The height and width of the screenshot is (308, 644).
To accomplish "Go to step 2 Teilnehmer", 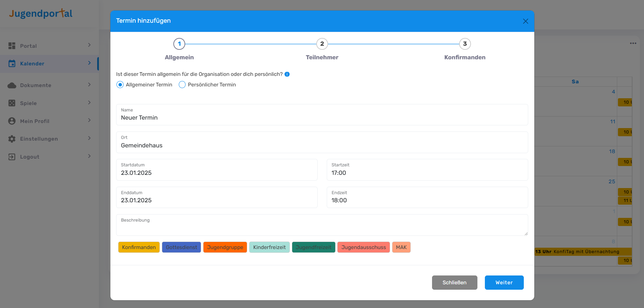I will (x=322, y=44).
